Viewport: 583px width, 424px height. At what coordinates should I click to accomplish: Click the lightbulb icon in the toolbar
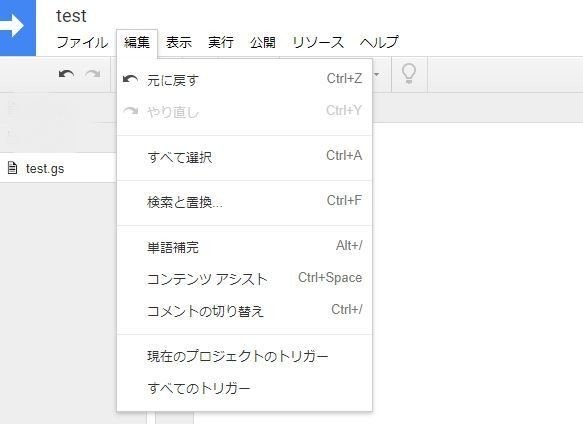409,73
